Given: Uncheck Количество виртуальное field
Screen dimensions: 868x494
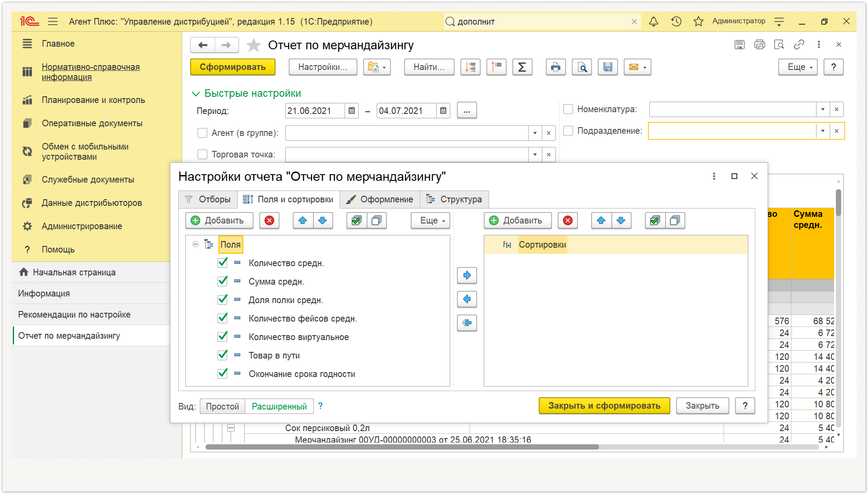Looking at the screenshot, I should pyautogui.click(x=223, y=337).
